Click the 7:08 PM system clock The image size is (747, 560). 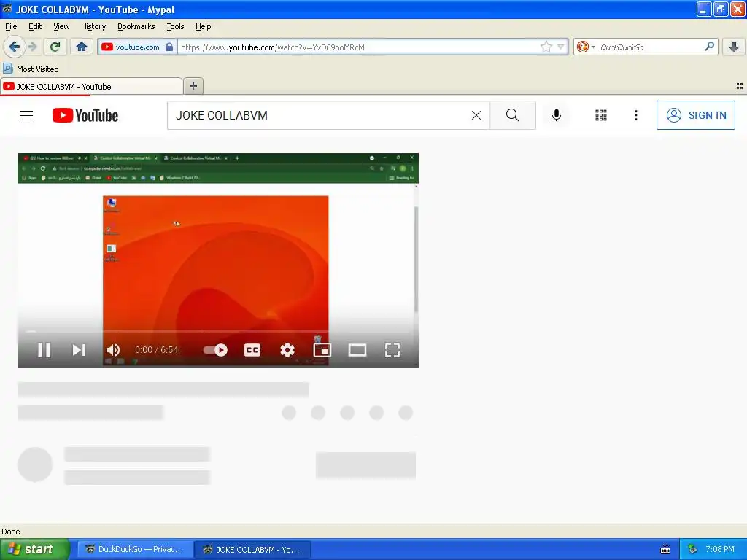tap(720, 549)
